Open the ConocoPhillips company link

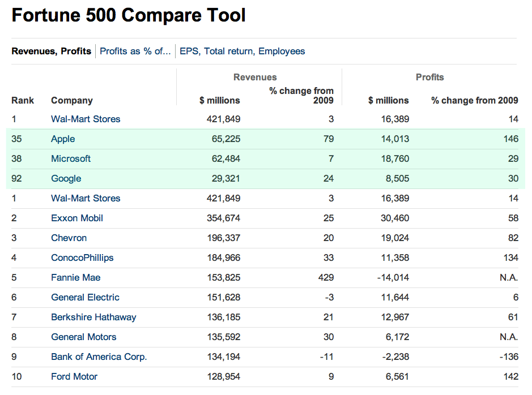[x=83, y=258]
